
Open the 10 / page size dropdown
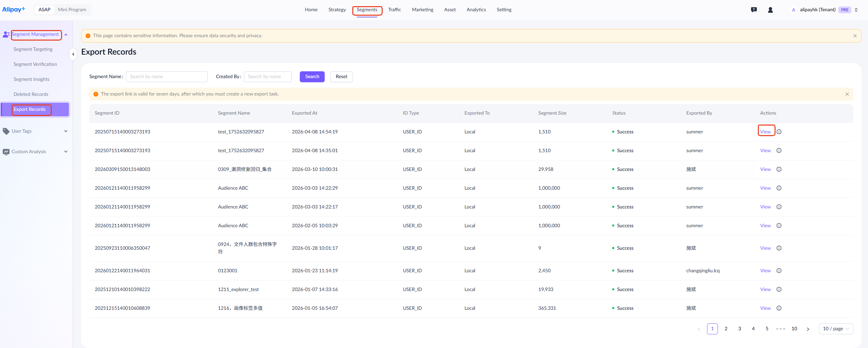tap(836, 329)
